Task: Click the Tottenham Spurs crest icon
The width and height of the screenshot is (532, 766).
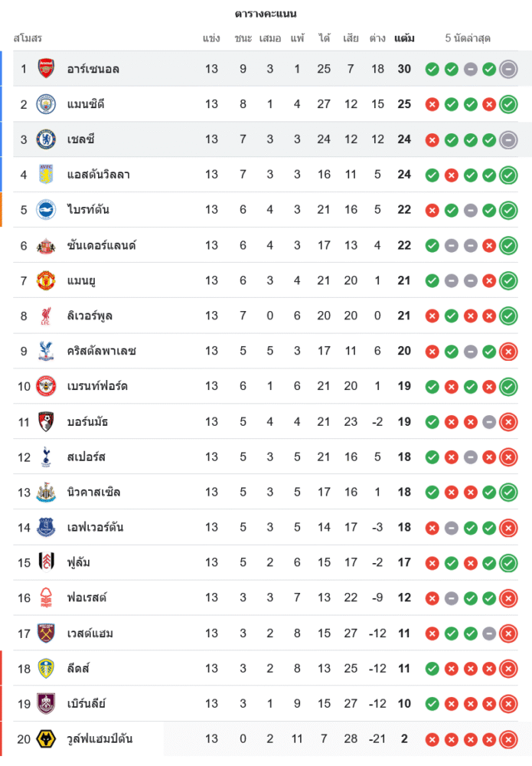Action: click(x=46, y=457)
